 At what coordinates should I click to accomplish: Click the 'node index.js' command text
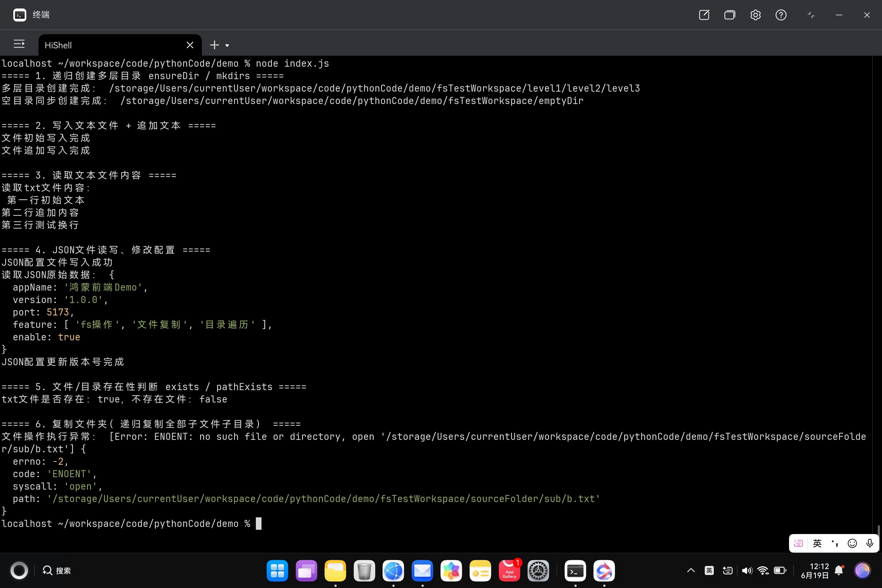[292, 63]
